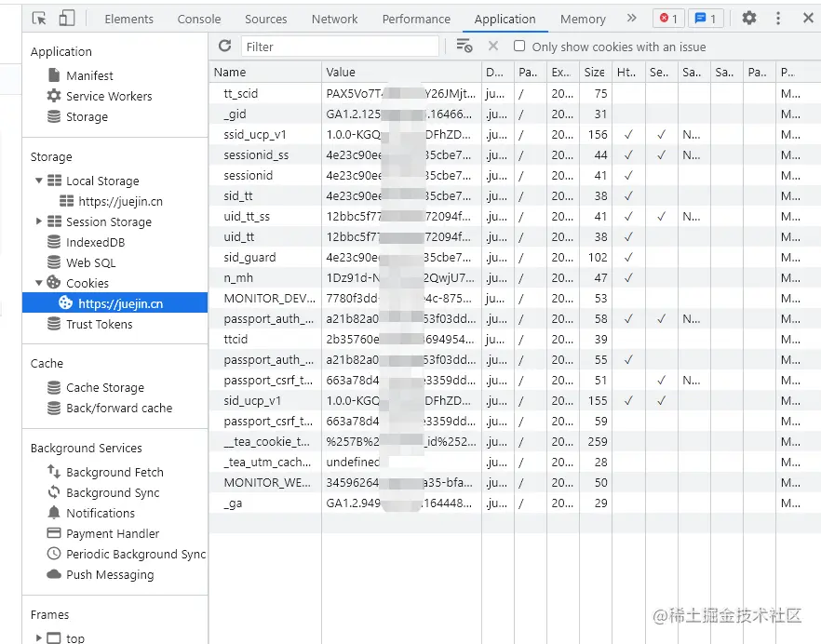Select the Application tab
The width and height of the screenshot is (821, 644).
[505, 20]
